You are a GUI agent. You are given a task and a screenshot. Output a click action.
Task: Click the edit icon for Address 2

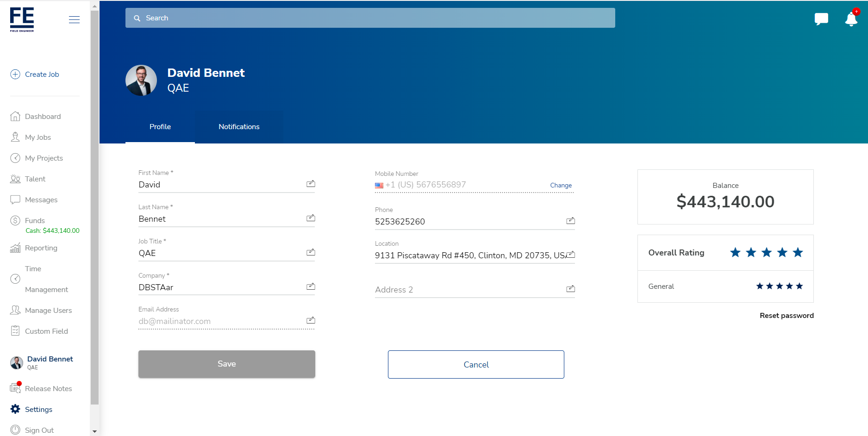coord(570,289)
